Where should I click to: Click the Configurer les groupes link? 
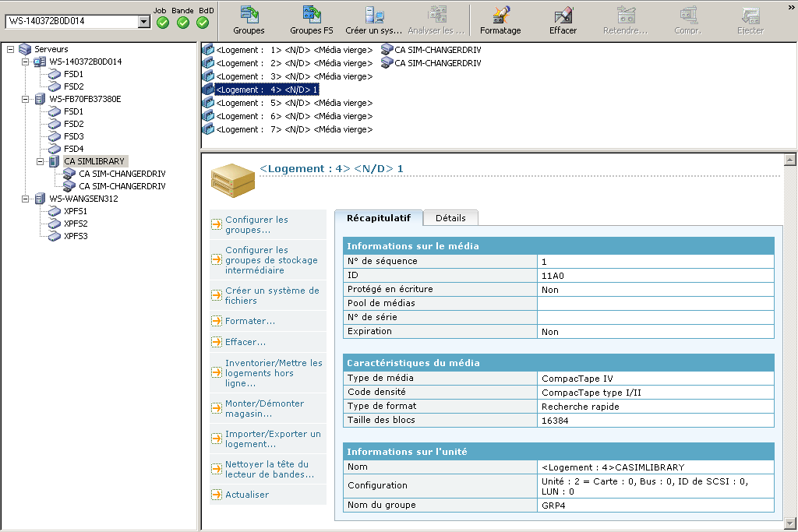click(256, 225)
